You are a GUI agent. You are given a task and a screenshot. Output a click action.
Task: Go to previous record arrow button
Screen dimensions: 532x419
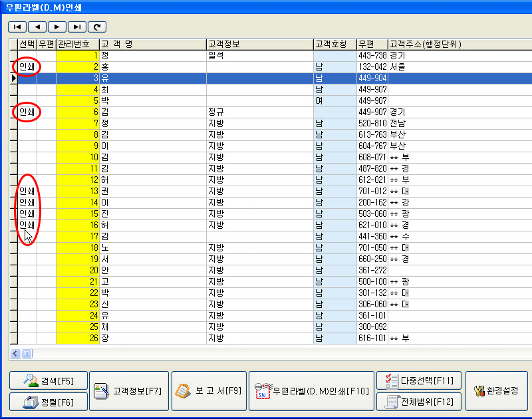click(37, 27)
